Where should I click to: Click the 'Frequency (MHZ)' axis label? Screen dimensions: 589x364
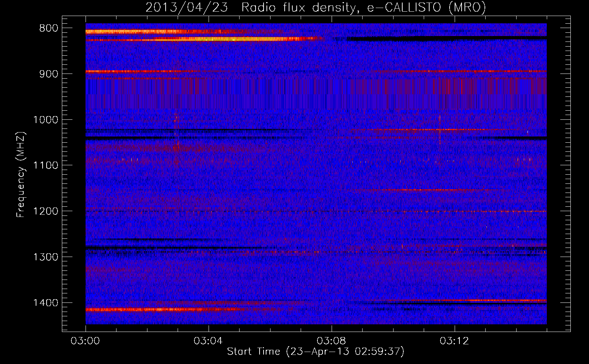pos(21,175)
